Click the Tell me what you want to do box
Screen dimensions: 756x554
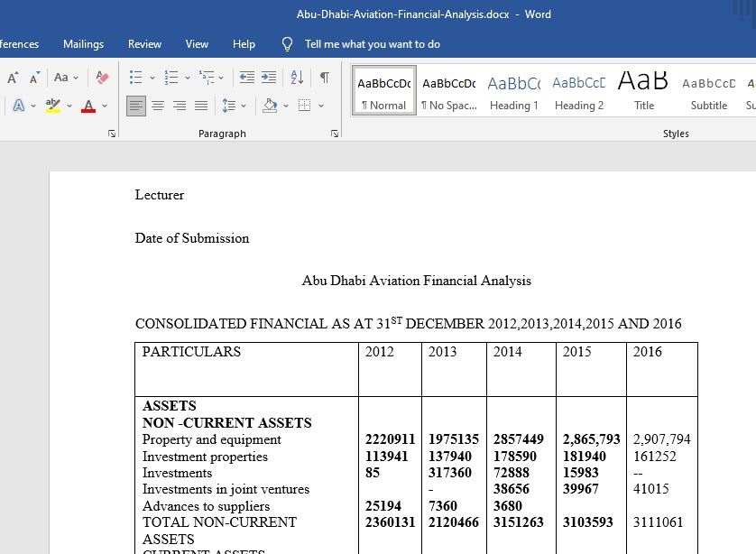(x=373, y=44)
